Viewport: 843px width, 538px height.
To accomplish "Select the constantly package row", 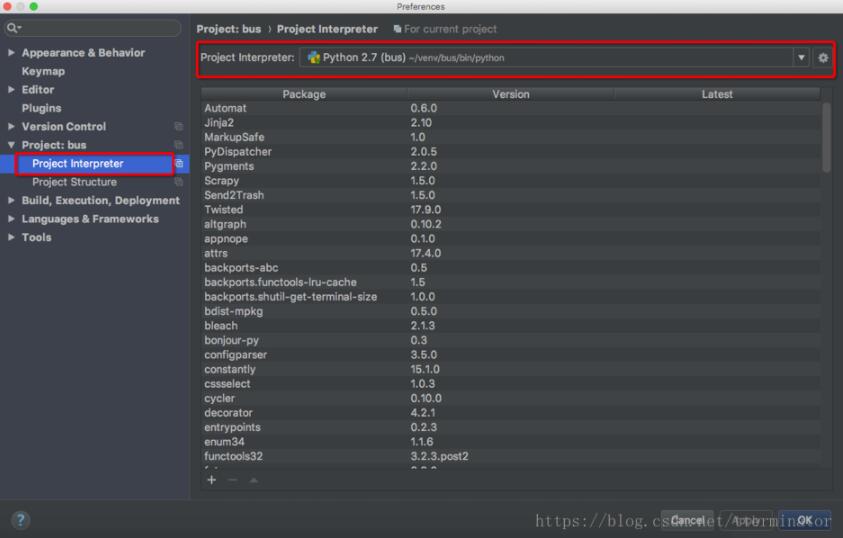I will (x=511, y=369).
